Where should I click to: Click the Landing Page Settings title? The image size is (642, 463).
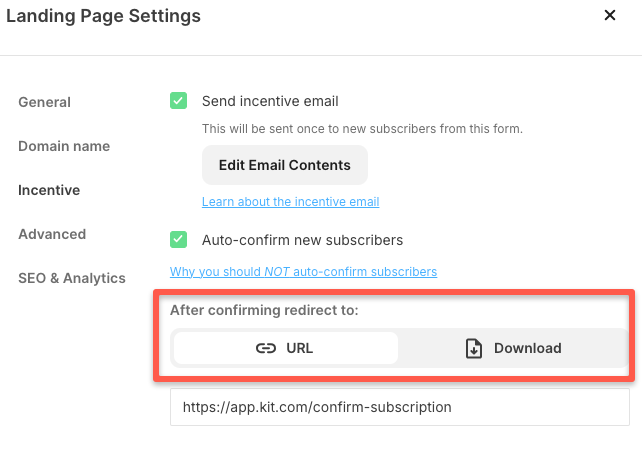(x=104, y=16)
